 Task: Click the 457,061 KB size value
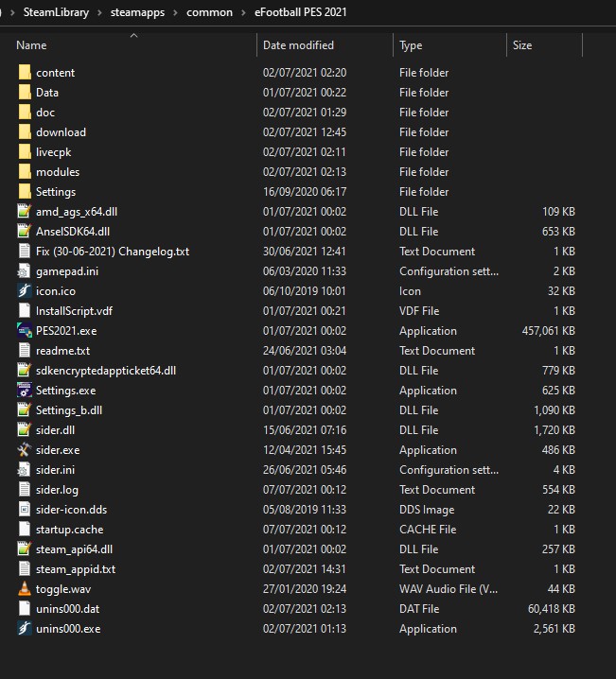549,331
